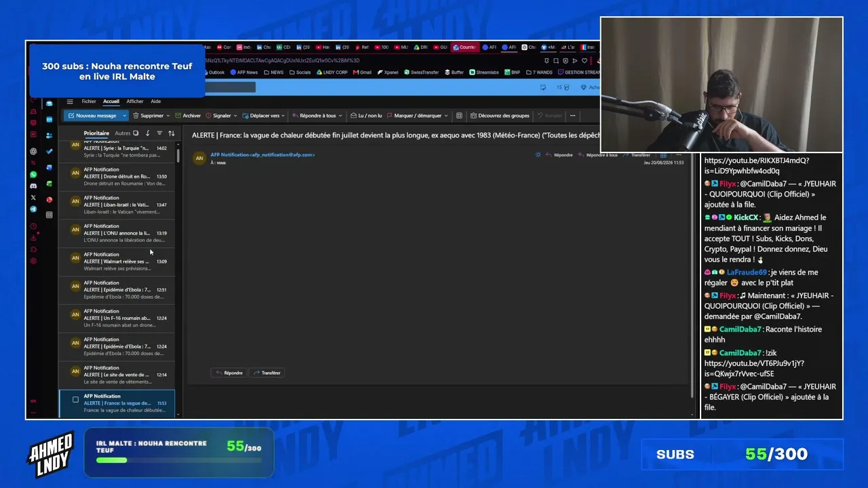This screenshot has width=868, height=488.
Task: Open the Word app icon in Outlook rail
Action: [x=50, y=167]
